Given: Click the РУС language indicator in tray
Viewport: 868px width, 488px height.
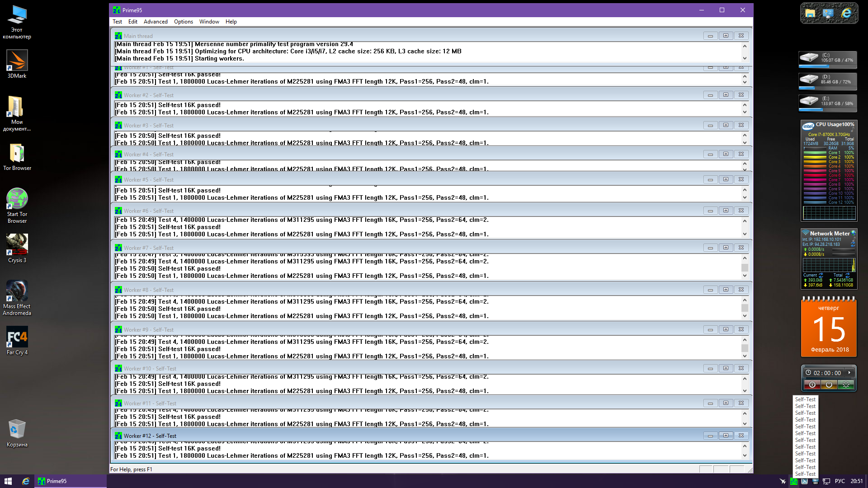Looking at the screenshot, I should [840, 481].
